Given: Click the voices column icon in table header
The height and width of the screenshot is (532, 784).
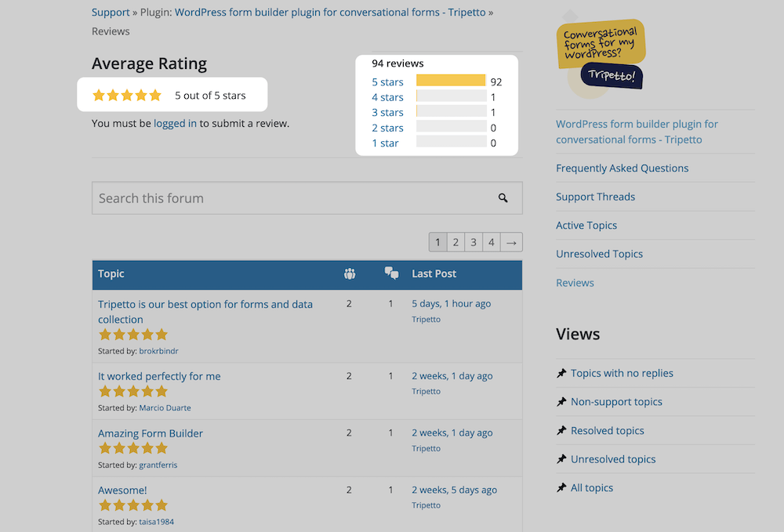Looking at the screenshot, I should (x=350, y=273).
